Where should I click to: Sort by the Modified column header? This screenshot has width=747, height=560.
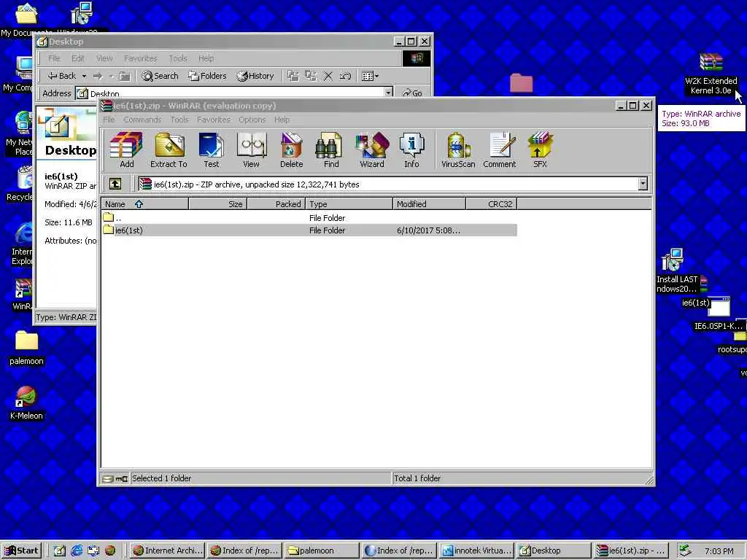click(429, 204)
